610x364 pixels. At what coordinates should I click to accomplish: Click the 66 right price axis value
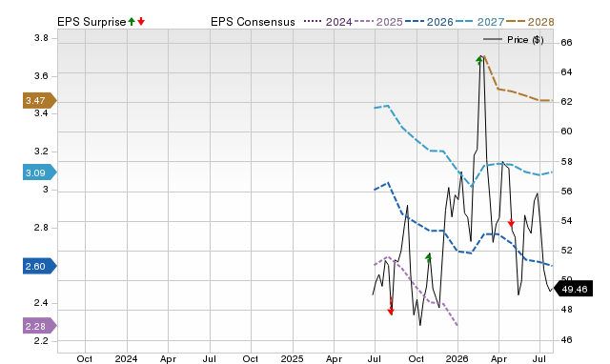click(566, 42)
